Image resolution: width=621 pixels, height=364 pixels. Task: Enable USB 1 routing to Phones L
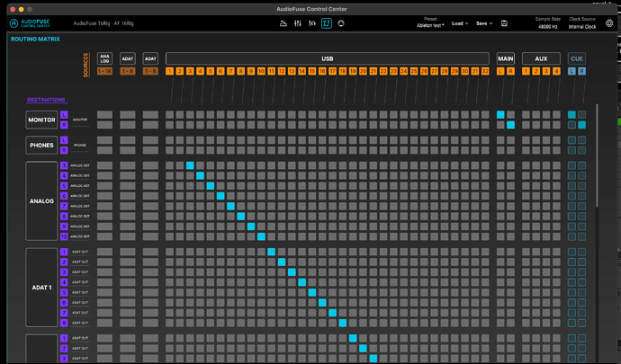(x=170, y=140)
